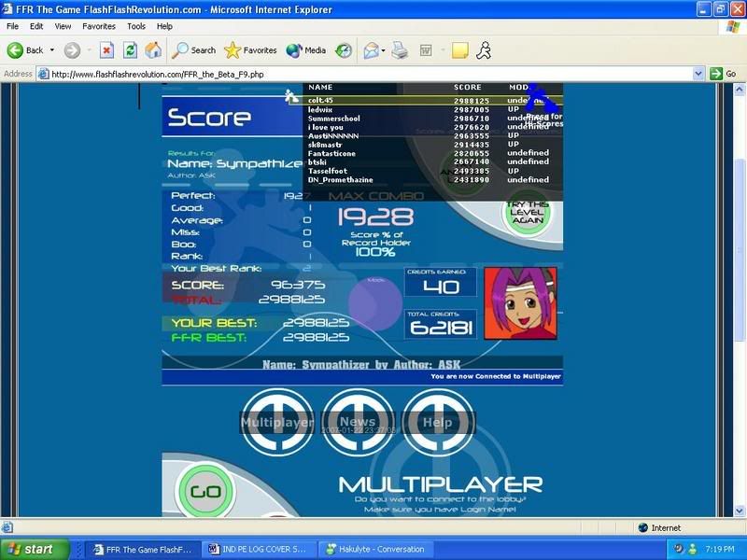The height and width of the screenshot is (560, 747).
Task: Refresh the page using green arrows icon
Action: (130, 50)
